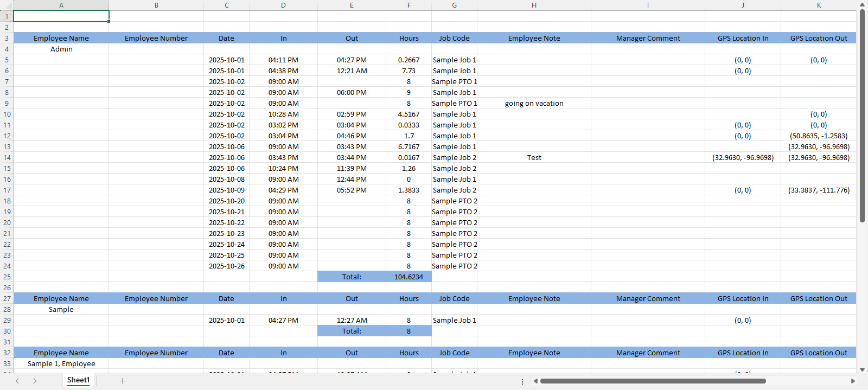
Task: Click the horizontal scrollbar left arrow
Action: coord(535,381)
